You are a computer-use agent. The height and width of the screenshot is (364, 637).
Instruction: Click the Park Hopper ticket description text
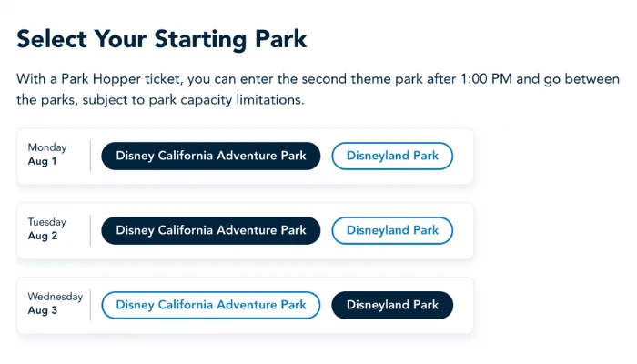click(309, 89)
